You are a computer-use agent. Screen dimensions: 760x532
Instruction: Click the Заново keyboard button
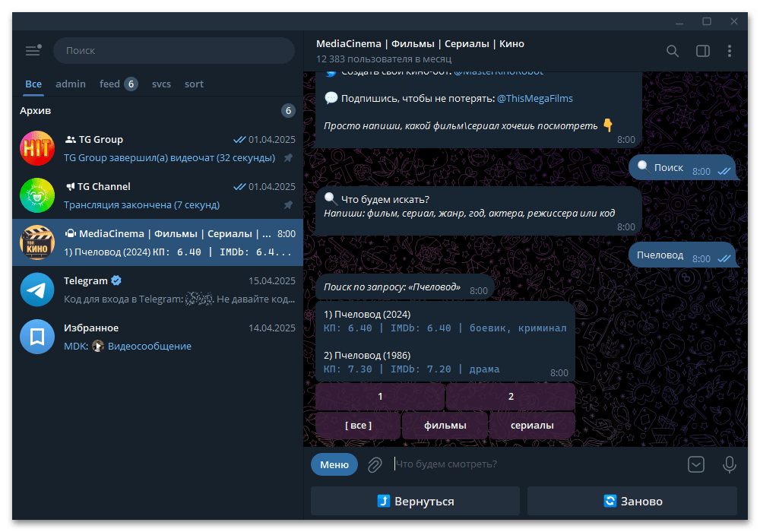coord(632,501)
